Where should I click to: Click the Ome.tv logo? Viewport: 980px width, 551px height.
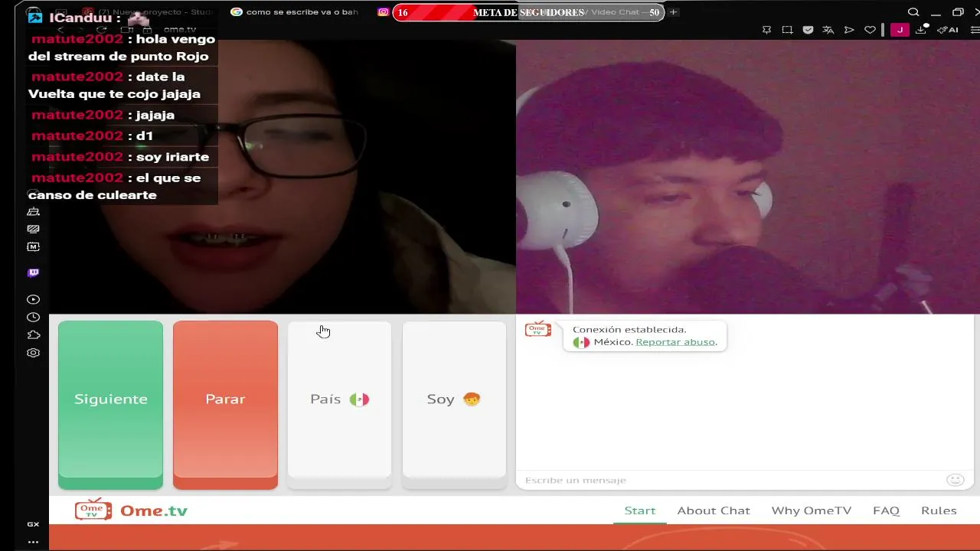coord(131,510)
